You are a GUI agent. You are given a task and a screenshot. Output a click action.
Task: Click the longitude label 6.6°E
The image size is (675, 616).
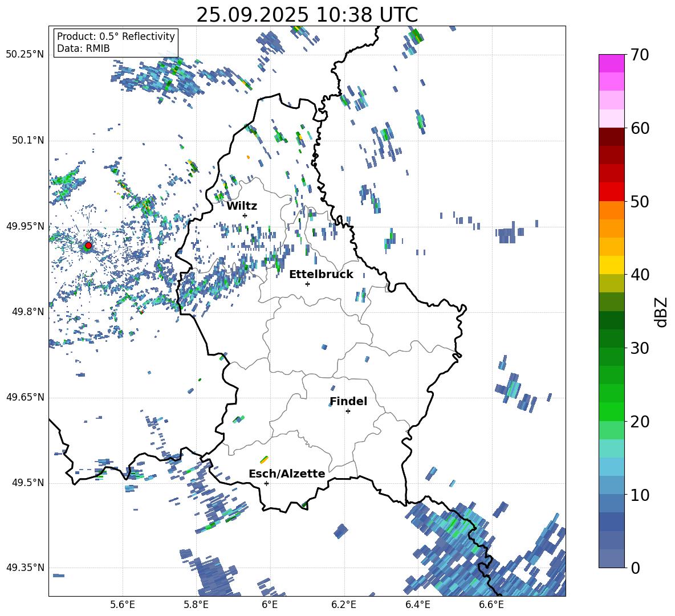coord(491,605)
